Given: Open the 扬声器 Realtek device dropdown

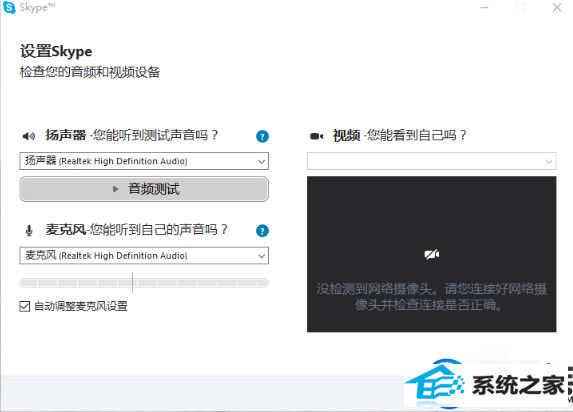Looking at the screenshot, I should (x=144, y=161).
